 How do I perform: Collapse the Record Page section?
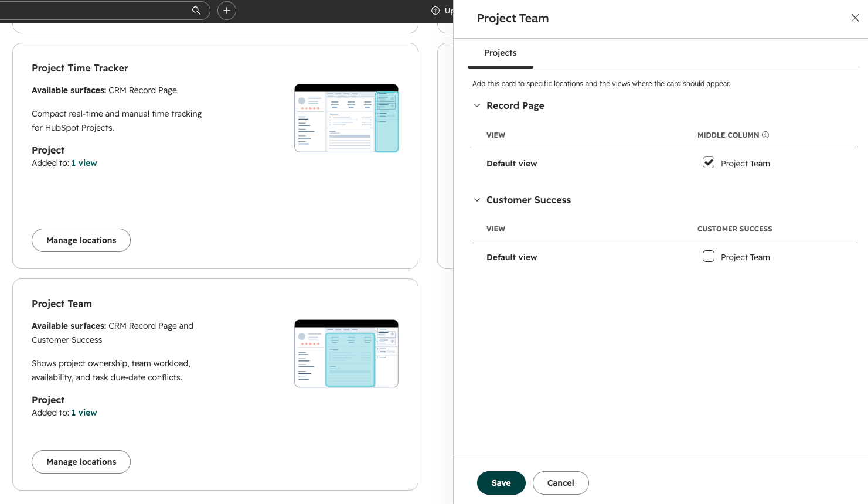pos(477,105)
